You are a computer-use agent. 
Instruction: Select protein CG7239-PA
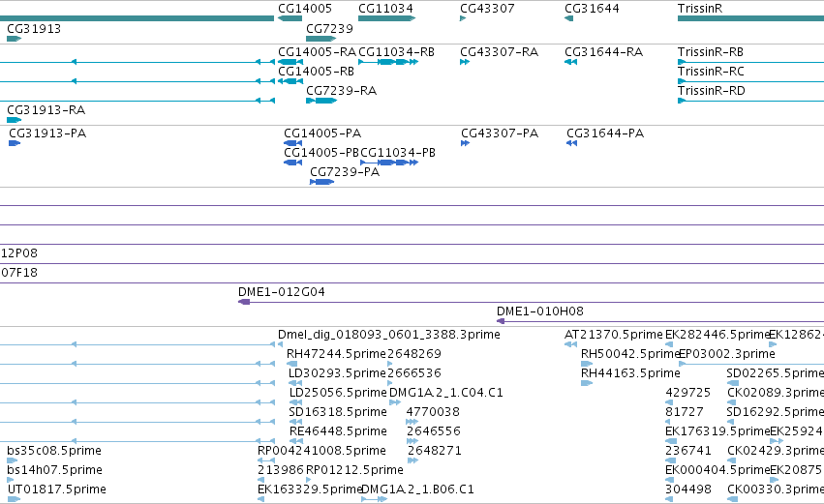tap(322, 182)
